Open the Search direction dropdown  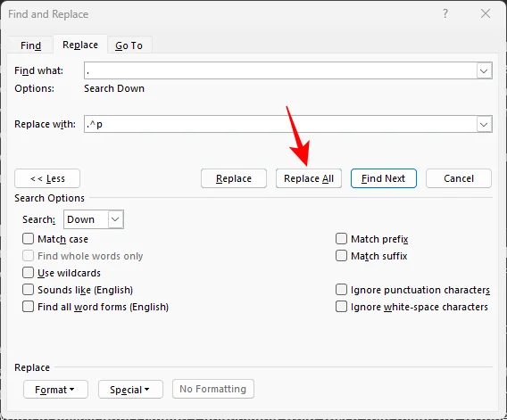pyautogui.click(x=94, y=219)
